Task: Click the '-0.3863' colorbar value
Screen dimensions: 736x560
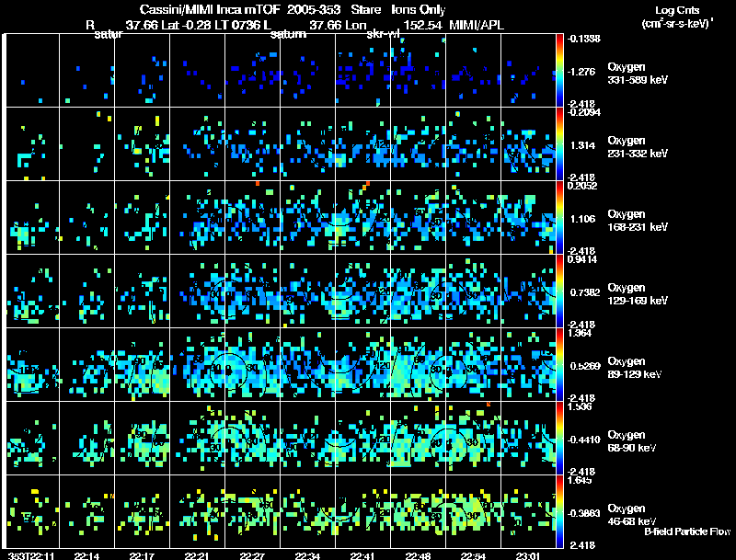Action: tap(583, 514)
